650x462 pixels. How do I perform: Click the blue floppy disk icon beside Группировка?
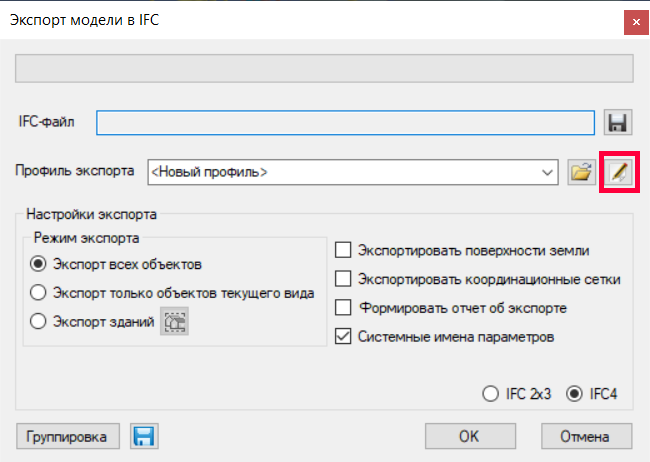145,436
